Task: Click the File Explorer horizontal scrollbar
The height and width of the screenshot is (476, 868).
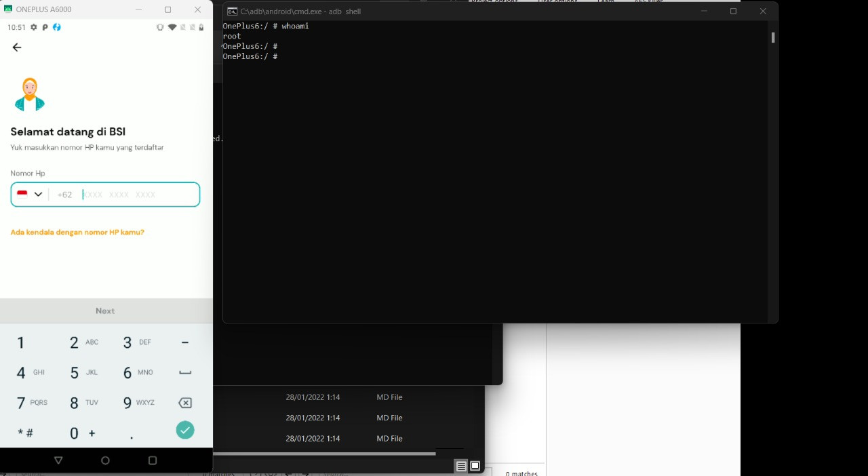Action: [324, 454]
